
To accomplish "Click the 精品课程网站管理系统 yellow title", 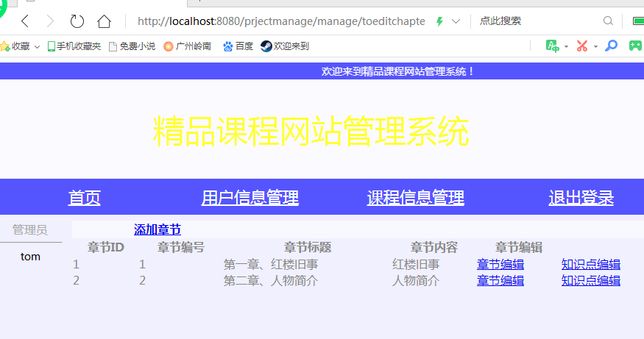I will [x=311, y=131].
